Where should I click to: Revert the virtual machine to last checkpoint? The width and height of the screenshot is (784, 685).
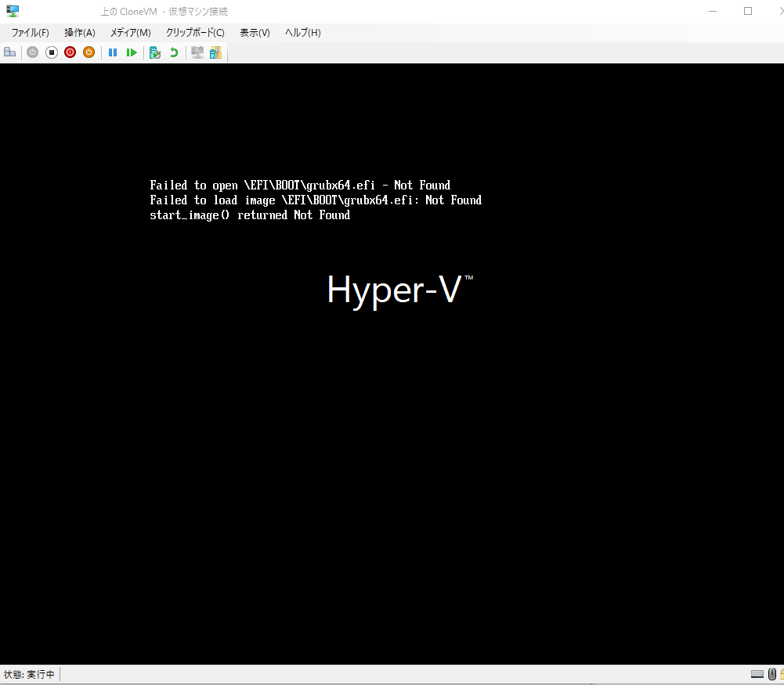pos(173,52)
